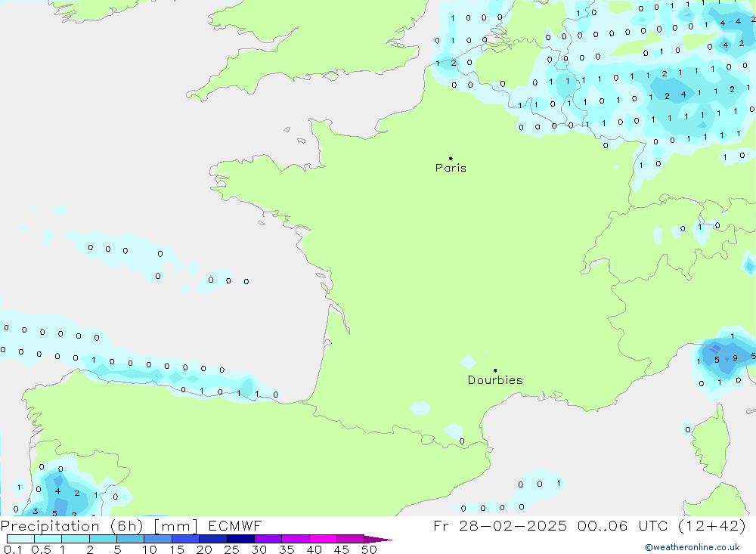Click the blue 5-10 mm legend swatch
Image resolution: width=756 pixels, height=554 pixels.
[x=131, y=539]
